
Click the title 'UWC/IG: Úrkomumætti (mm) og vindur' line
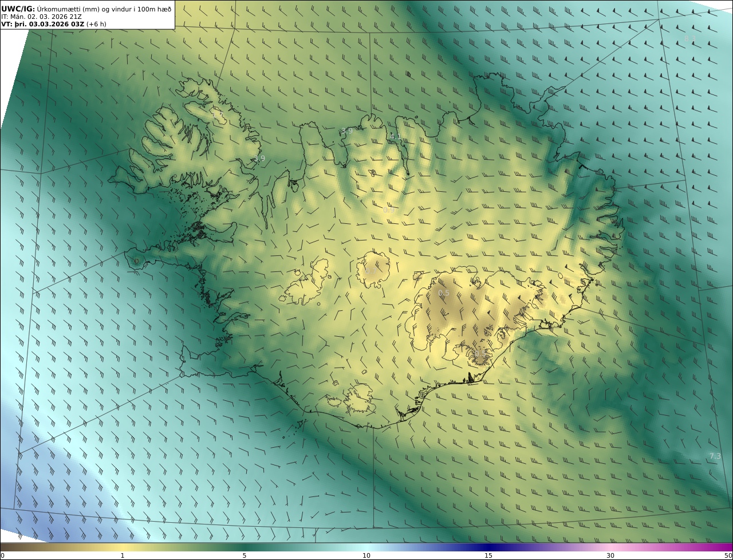pyautogui.click(x=86, y=9)
